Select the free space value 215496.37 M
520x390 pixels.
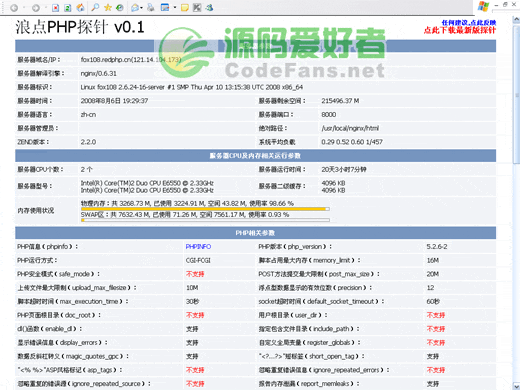point(340,101)
